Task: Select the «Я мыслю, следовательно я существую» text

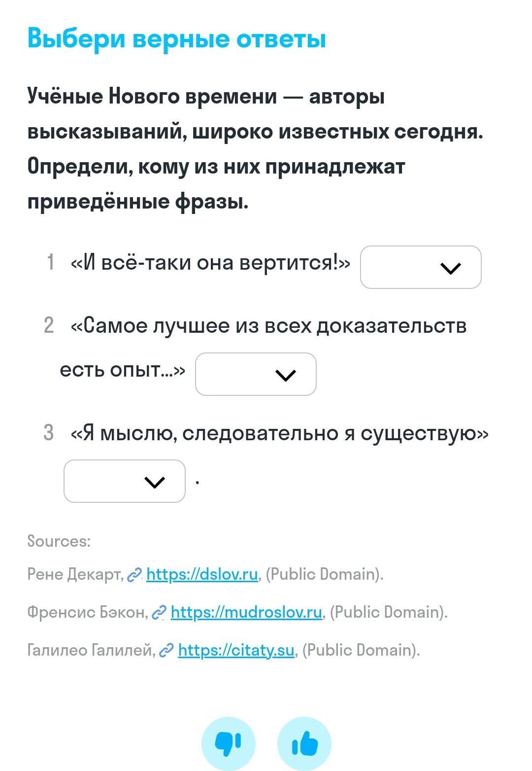Action: [280, 433]
